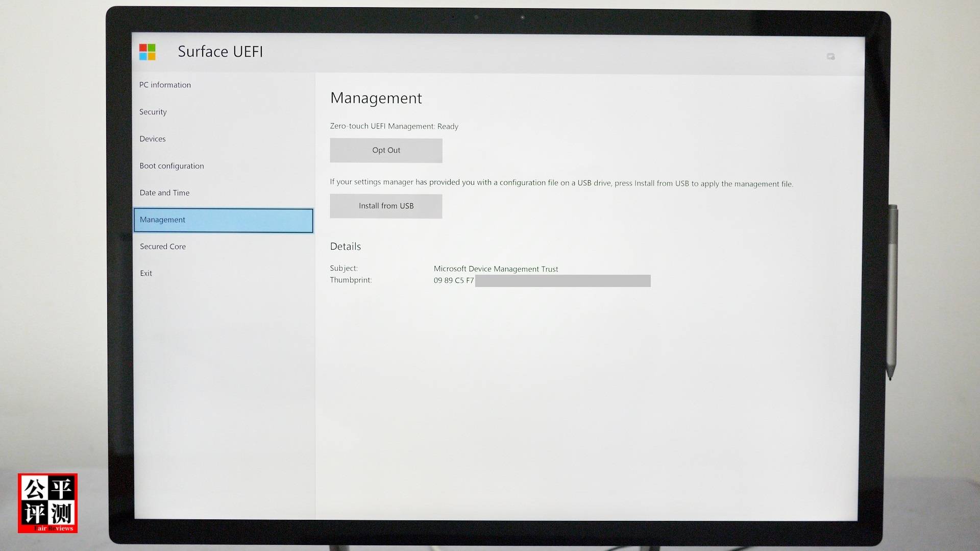Click the Thumbprint label
980x551 pixels.
(351, 280)
